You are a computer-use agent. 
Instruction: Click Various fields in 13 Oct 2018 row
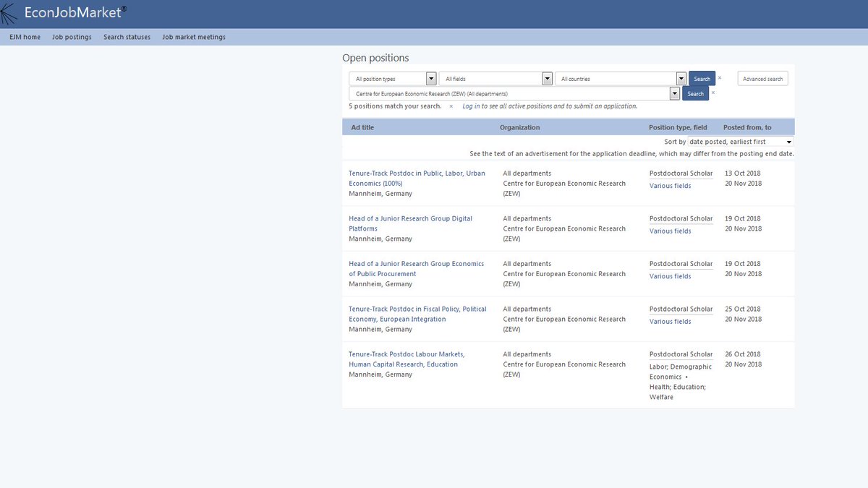coord(670,186)
